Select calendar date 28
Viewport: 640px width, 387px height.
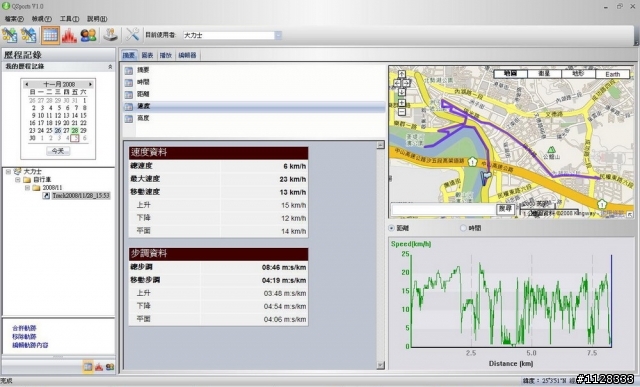[x=75, y=131]
